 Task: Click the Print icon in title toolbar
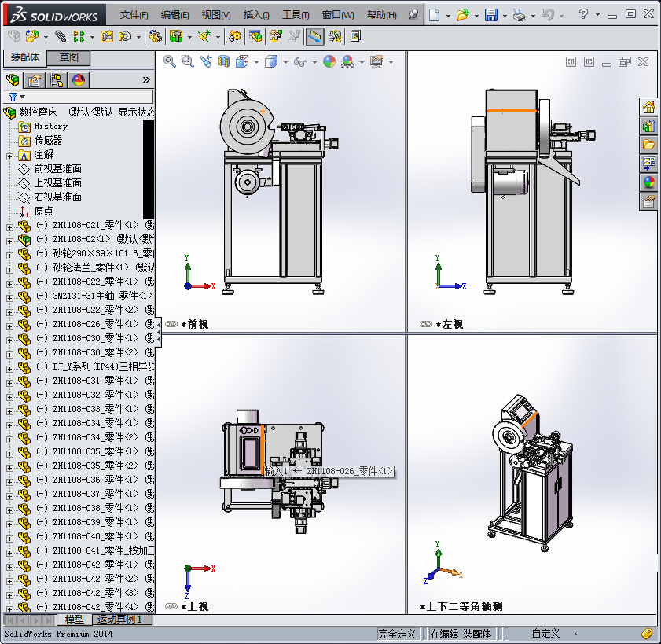click(x=519, y=15)
